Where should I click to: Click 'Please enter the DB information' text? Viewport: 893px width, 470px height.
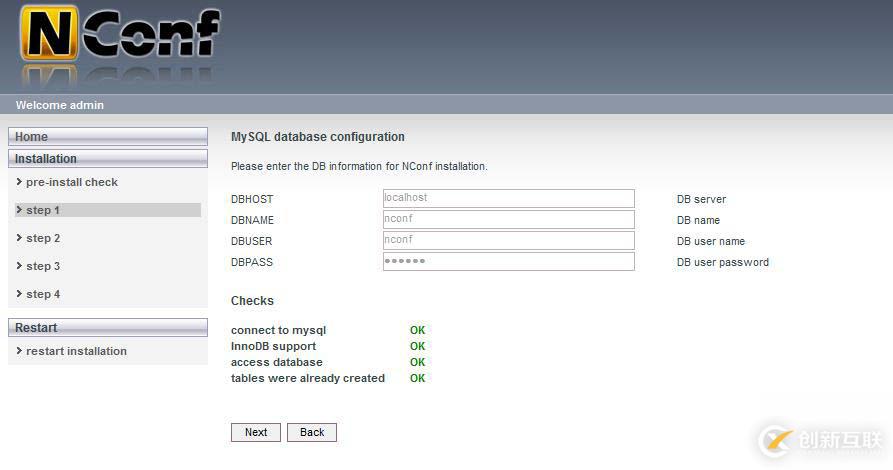359,166
